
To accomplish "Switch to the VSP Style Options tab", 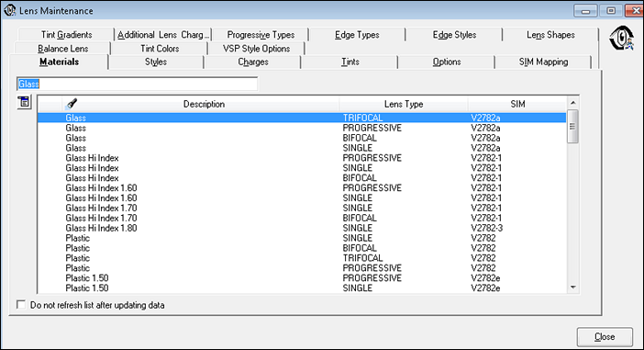I will tap(256, 49).
